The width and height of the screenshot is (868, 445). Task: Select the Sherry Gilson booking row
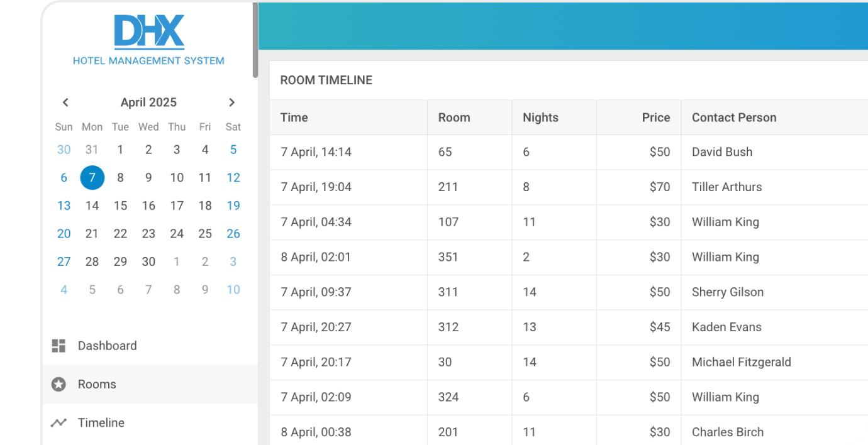point(569,292)
